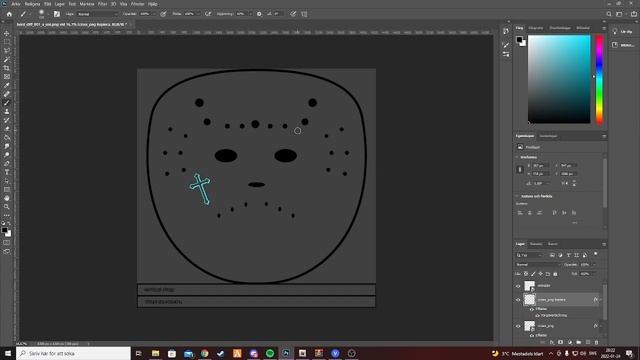Open brush preset picker dropdown

pos(47,14)
